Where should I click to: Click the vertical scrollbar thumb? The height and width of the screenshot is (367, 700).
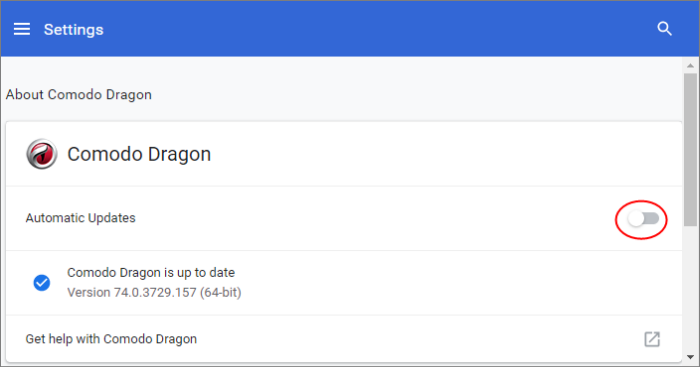tap(691, 151)
